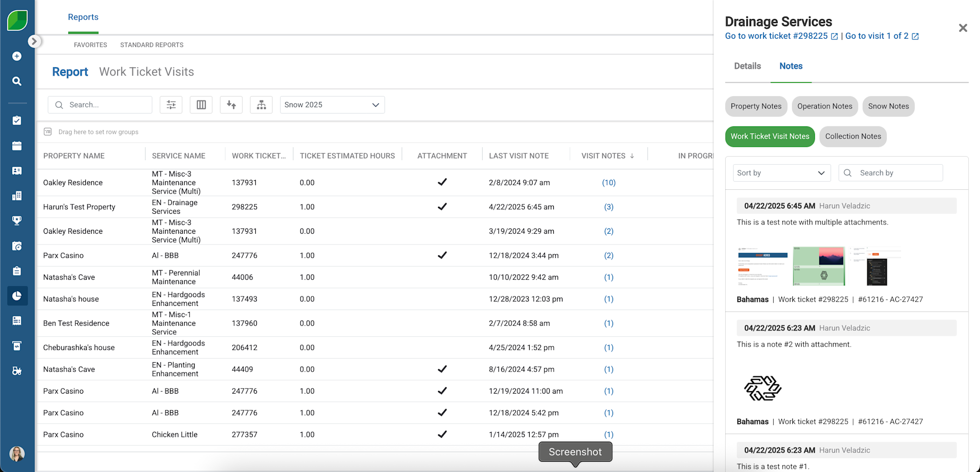
Task: Open the contact card sidebar icon
Action: click(x=17, y=171)
